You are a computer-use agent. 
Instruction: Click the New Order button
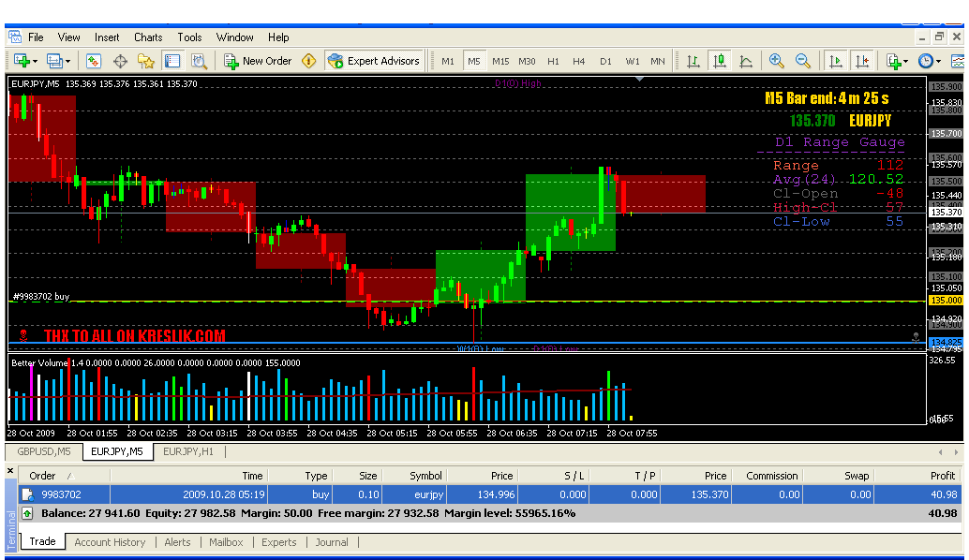coord(258,61)
